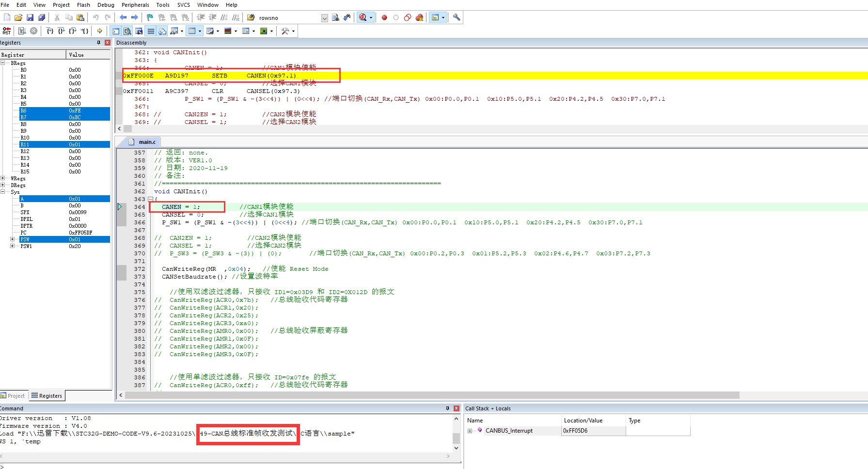The height and width of the screenshot is (469, 868).
Task: Open the Debug menu
Action: coord(106,5)
